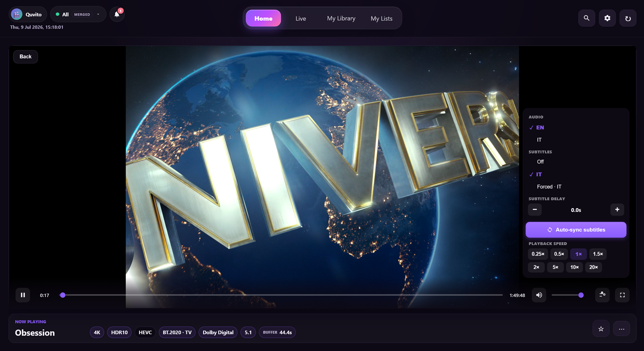Set playback speed to 20×
Viewport: 644px width, 351px height.
point(594,267)
